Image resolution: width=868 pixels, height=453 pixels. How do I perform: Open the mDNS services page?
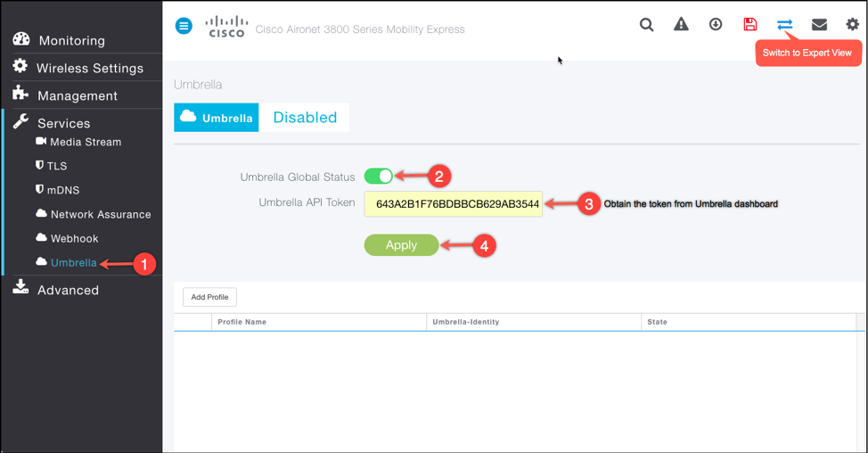click(x=64, y=190)
